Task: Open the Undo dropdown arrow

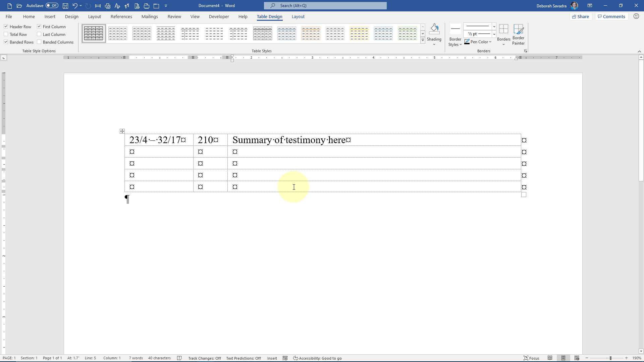Action: 80,6
